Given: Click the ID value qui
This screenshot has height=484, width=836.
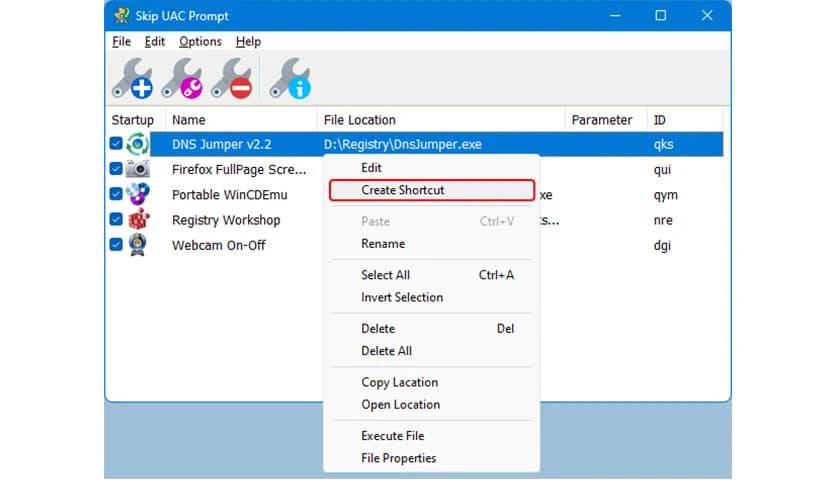Looking at the screenshot, I should 662,170.
